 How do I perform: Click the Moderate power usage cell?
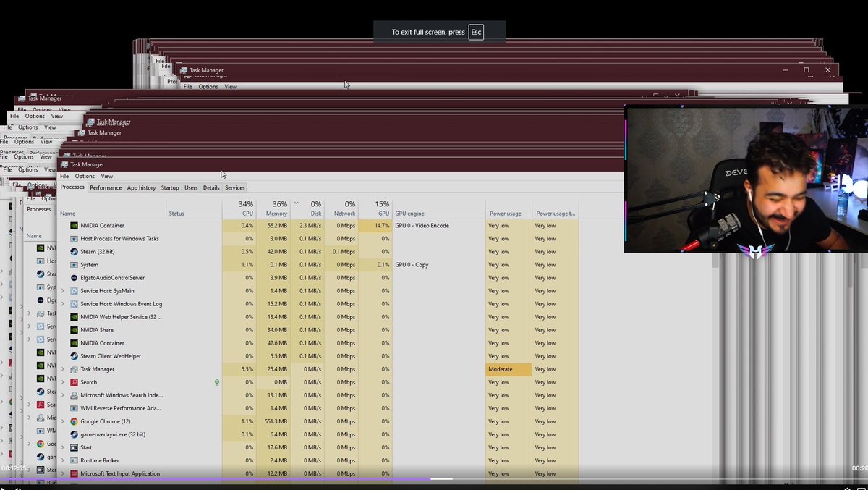(x=509, y=369)
